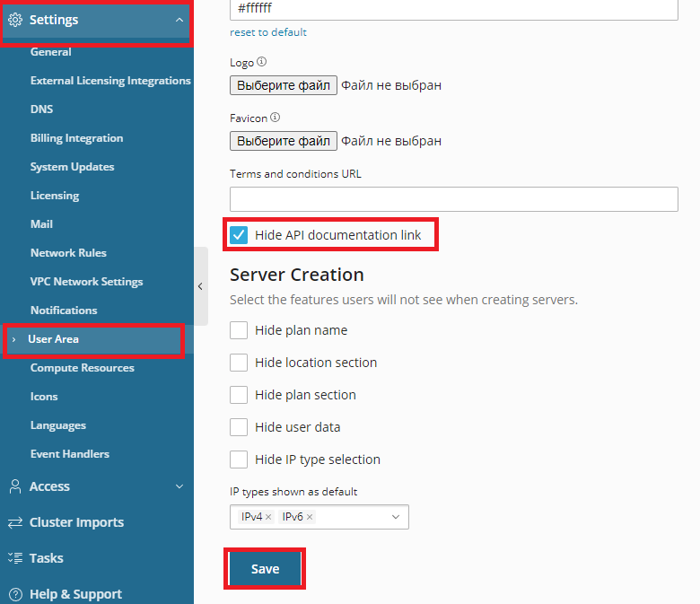The height and width of the screenshot is (604, 700).
Task: Remove the IPv4 tag
Action: (x=268, y=517)
